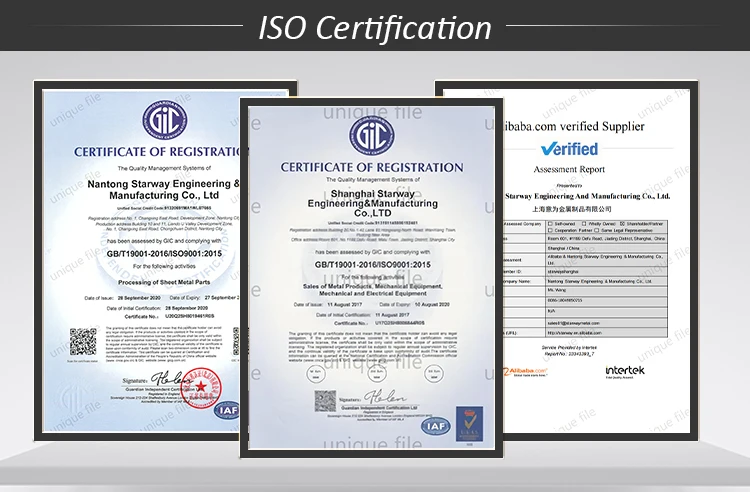Toggle the Shareholder/Partner checkbox
The width and height of the screenshot is (750, 492).
pyautogui.click(x=624, y=223)
